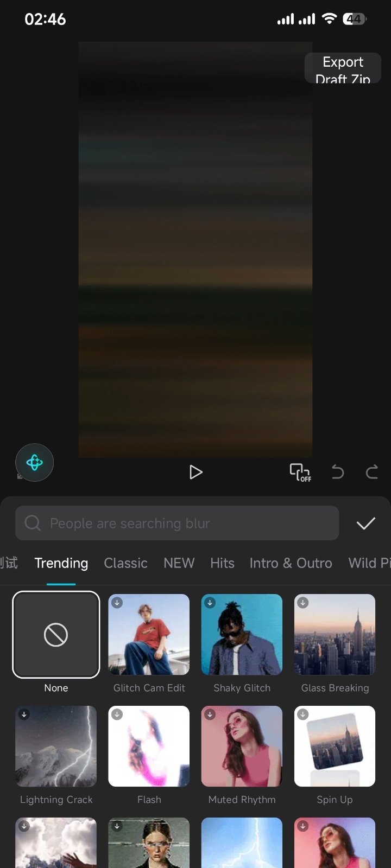391x868 pixels.
Task: Select the None effect tile
Action: [56, 635]
